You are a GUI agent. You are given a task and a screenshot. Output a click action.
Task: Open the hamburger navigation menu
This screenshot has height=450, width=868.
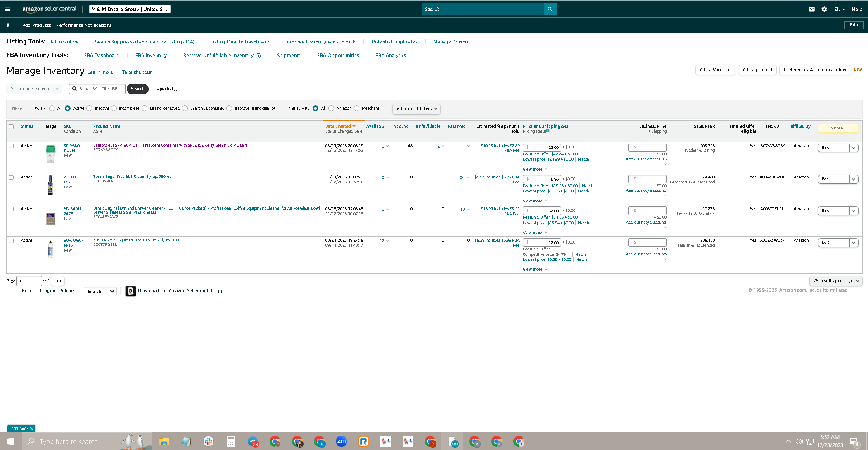pos(8,9)
